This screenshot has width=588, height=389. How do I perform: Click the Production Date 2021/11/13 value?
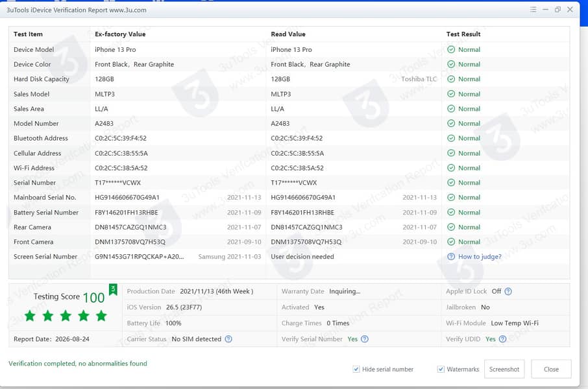coord(216,291)
